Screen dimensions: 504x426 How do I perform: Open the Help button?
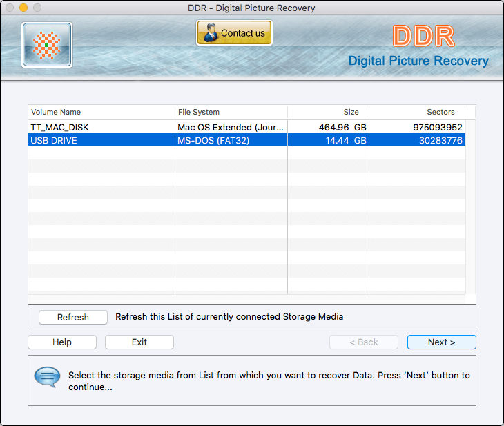point(62,342)
